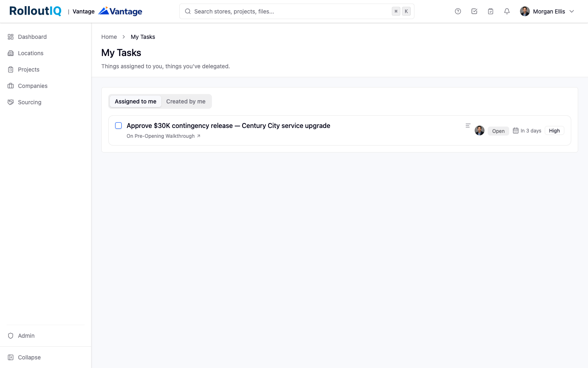Click the Dashboard grid icon in the sidebar

pyautogui.click(x=11, y=37)
